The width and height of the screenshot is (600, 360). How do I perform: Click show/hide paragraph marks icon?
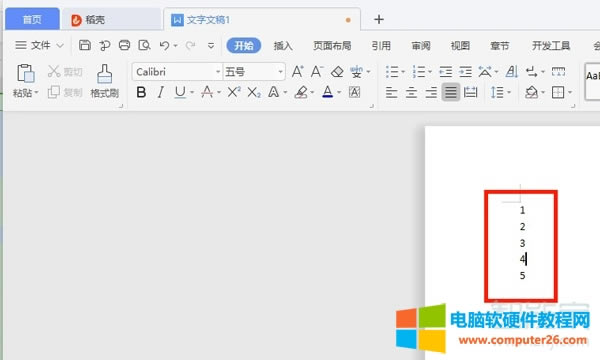[532, 72]
